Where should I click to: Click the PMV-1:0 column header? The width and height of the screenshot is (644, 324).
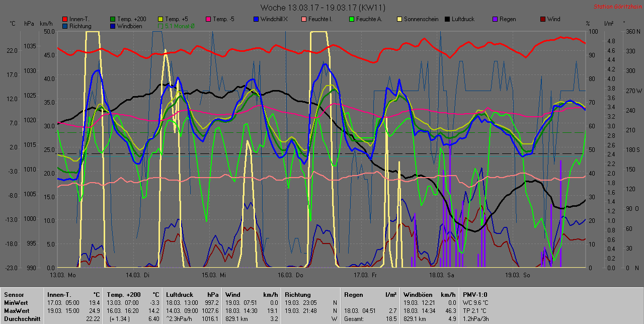click(475, 295)
